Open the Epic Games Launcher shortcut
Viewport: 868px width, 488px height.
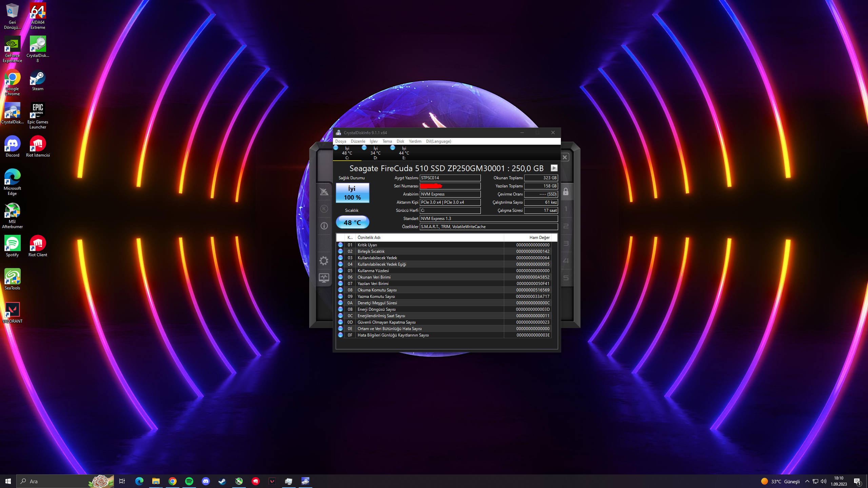click(x=38, y=116)
